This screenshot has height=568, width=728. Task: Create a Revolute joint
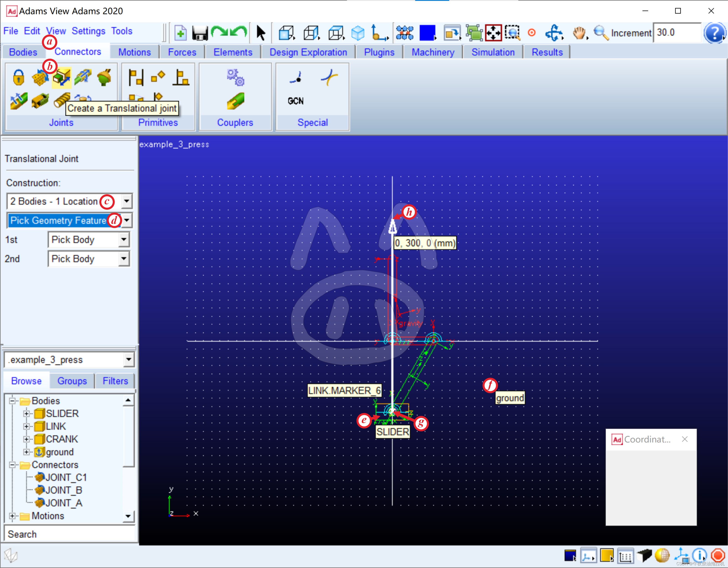coord(40,77)
